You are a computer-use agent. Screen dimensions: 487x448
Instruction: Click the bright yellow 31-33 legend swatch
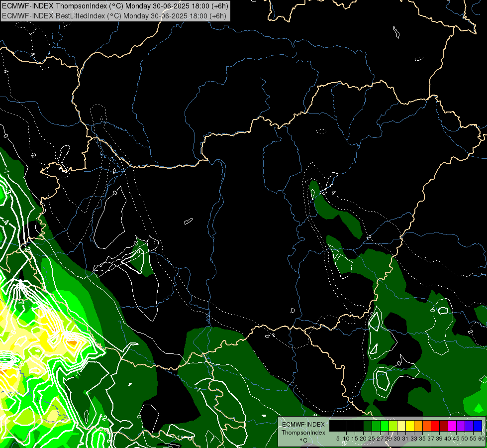(410, 426)
